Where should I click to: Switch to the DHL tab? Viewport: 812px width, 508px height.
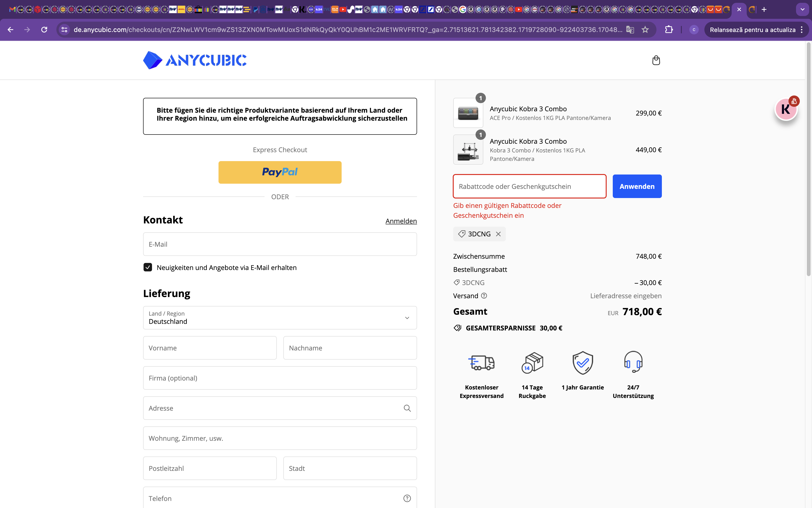tap(181, 9)
